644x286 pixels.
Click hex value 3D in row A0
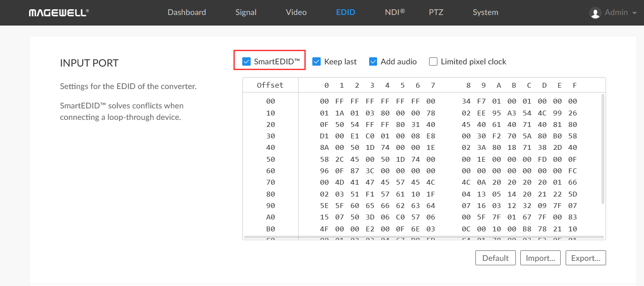(370, 217)
